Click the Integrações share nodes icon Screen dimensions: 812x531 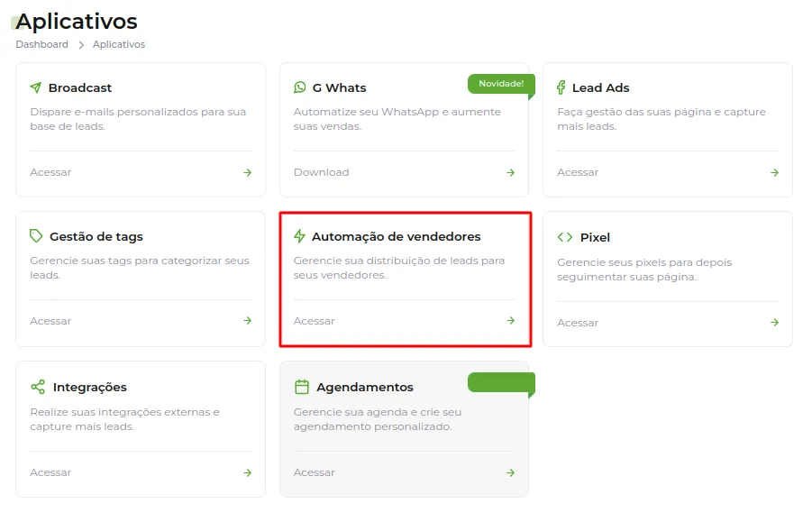pos(38,387)
